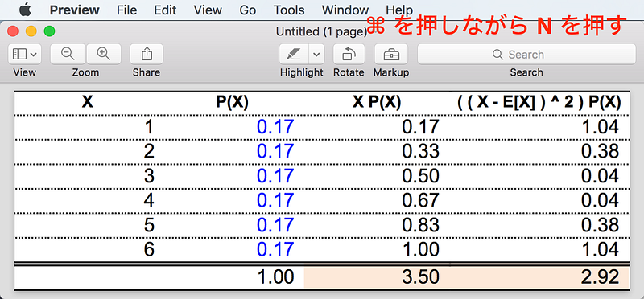The image size is (644, 299).
Task: Click blue 0.17 in row 6
Action: coord(275,249)
